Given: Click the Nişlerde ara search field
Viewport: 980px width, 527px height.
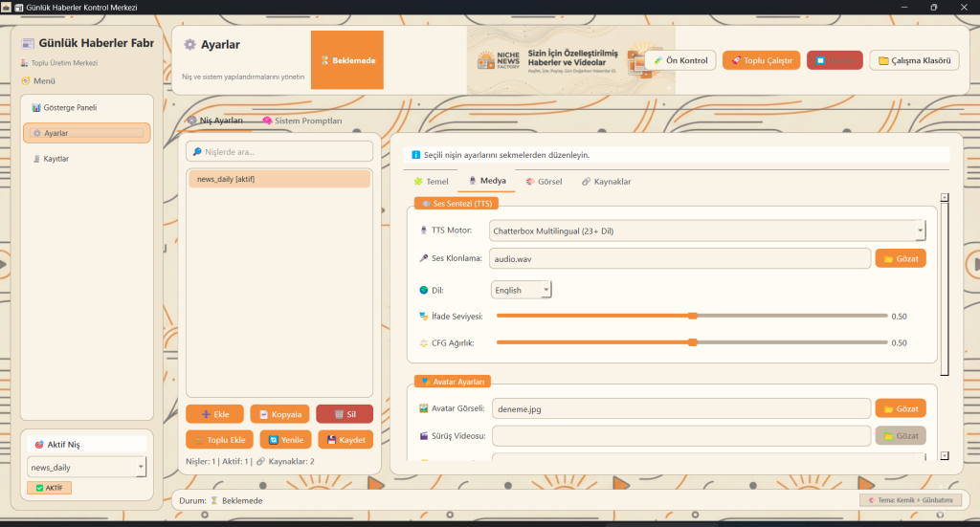Looking at the screenshot, I should (x=279, y=151).
